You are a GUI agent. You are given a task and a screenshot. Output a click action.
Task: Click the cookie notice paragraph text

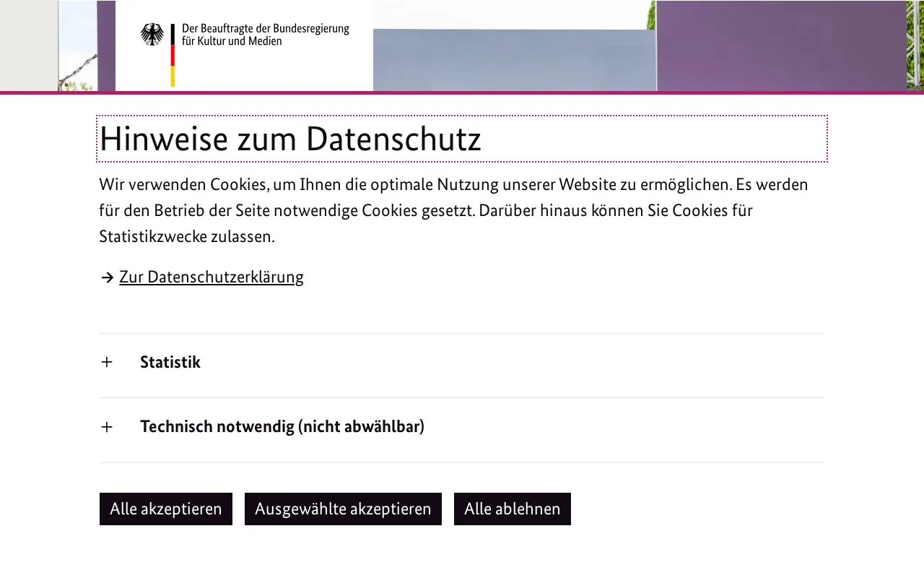(455, 210)
